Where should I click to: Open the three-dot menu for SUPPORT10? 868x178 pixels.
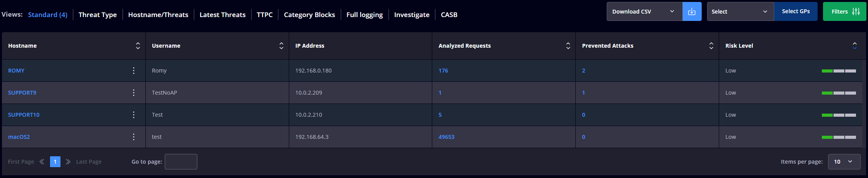(x=134, y=115)
